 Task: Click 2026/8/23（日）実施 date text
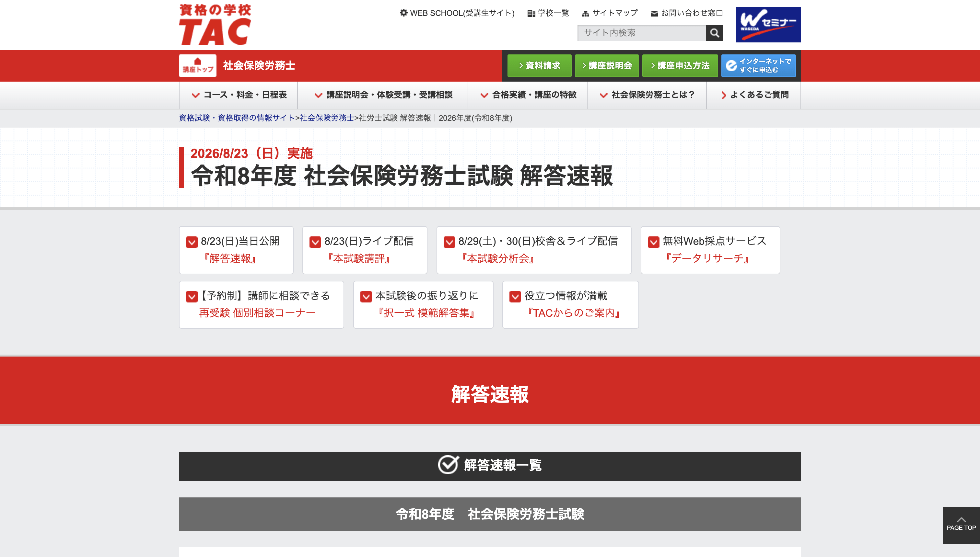pos(251,153)
